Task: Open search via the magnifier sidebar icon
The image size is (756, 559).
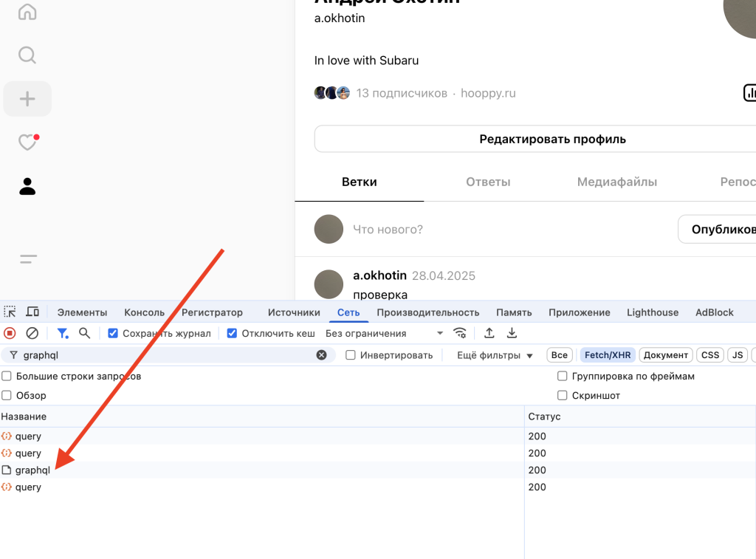Action: coord(27,55)
